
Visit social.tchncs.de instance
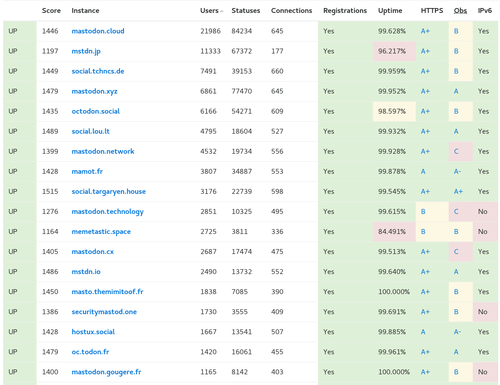98,71
